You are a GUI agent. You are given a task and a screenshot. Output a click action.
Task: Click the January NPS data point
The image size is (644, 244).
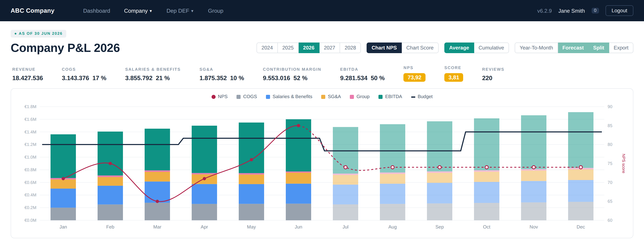[63, 179]
